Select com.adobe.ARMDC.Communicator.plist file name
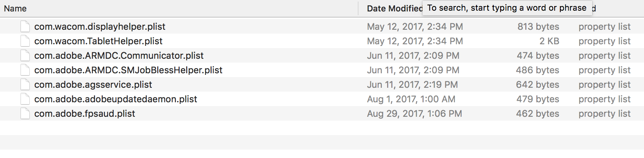Image resolution: width=644 pixels, height=158 pixels. (x=119, y=56)
